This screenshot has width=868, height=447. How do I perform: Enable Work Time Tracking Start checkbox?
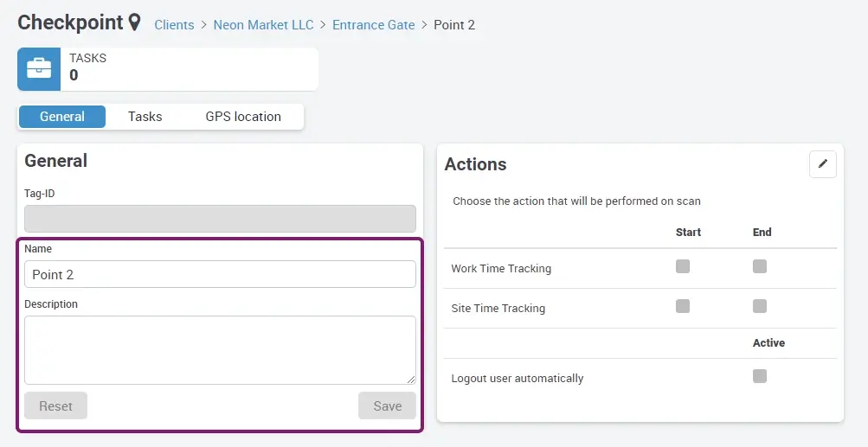click(683, 267)
